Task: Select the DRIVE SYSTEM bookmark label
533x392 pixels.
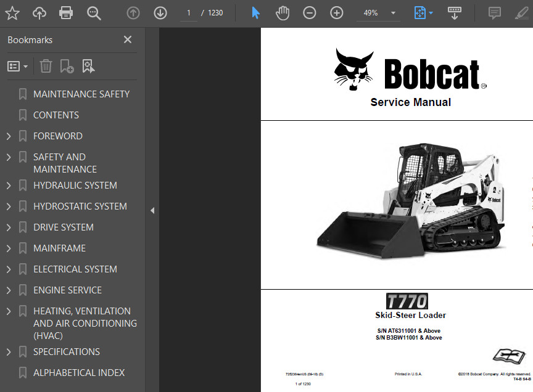Action: (x=63, y=227)
